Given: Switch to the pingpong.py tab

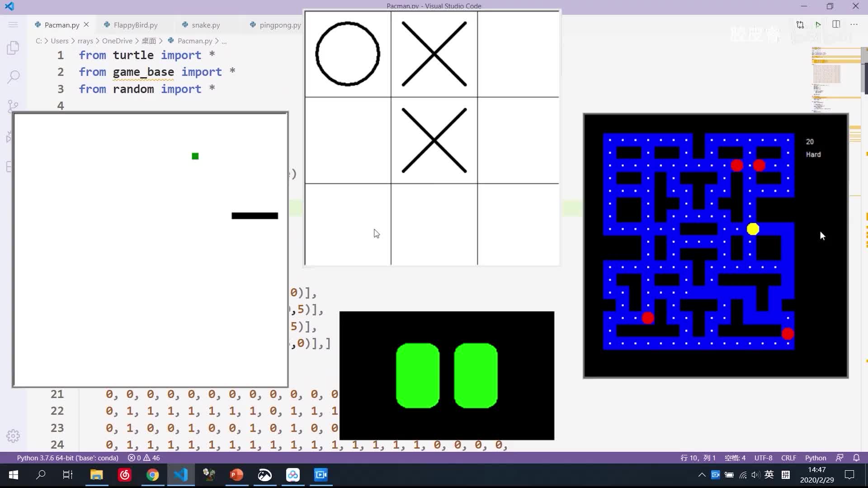Looking at the screenshot, I should [x=280, y=25].
